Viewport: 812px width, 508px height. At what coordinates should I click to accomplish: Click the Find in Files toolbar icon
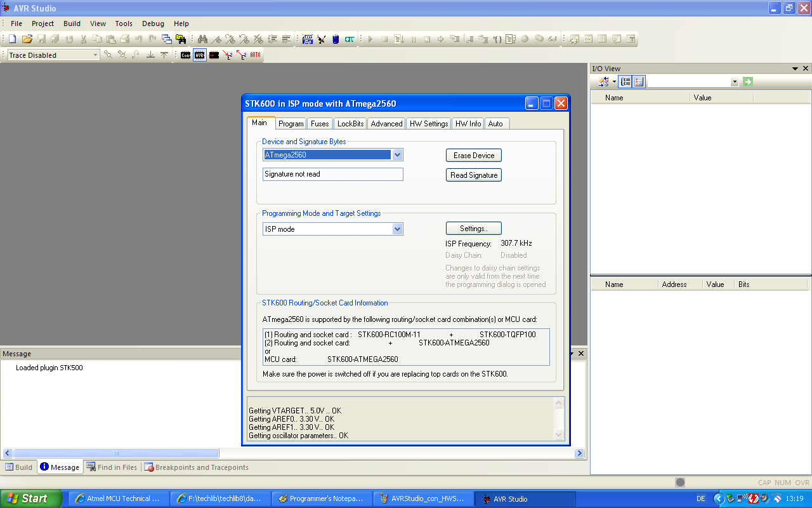tap(181, 39)
